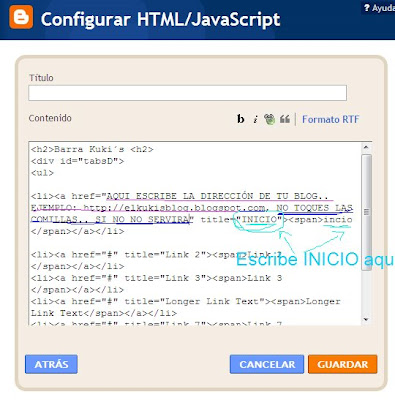Insert a link using the link icon

tap(270, 119)
